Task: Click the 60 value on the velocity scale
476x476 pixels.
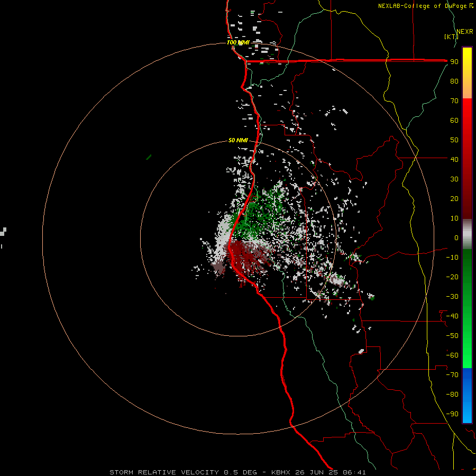Action: pyautogui.click(x=454, y=121)
